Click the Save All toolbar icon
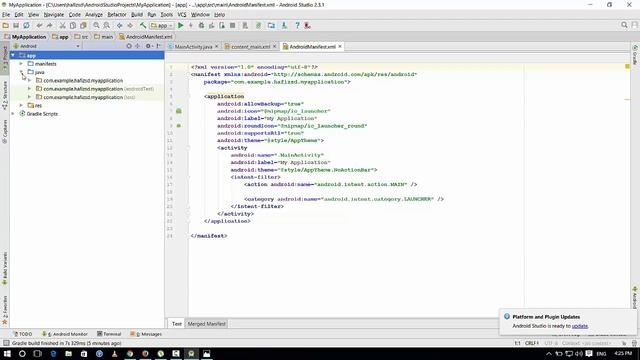This screenshot has width=640, height=360. coord(16,25)
